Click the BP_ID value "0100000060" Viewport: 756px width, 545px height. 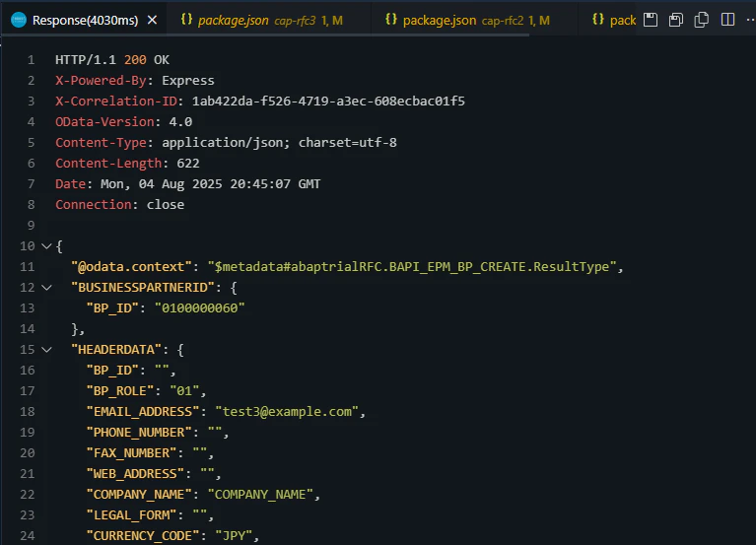(200, 307)
